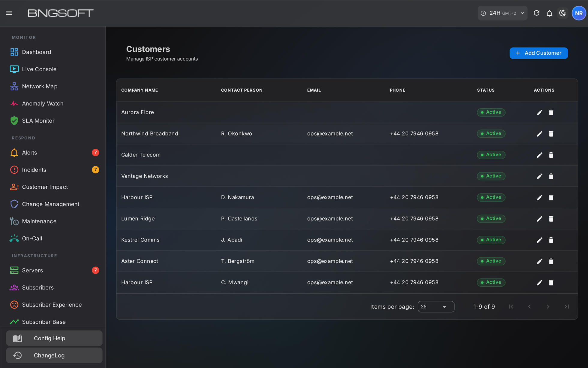Delete the Calder Telecom customer
Screen dimensions: 588x368
click(x=551, y=155)
